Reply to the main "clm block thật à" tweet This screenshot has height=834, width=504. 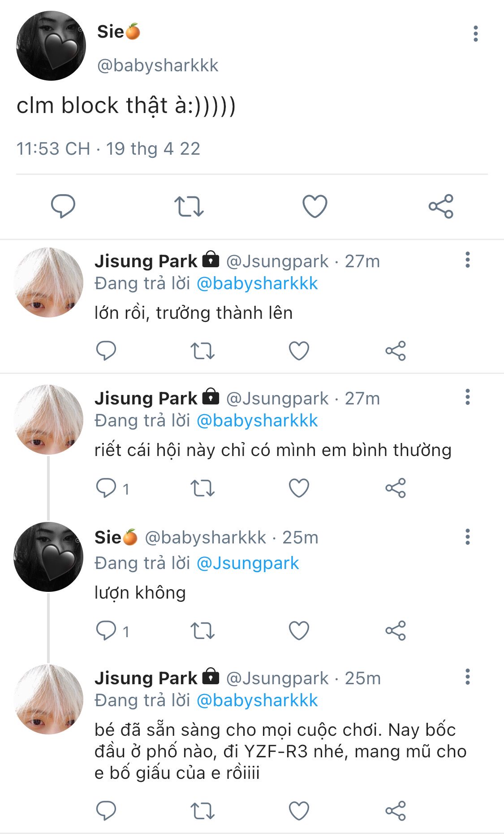63,206
